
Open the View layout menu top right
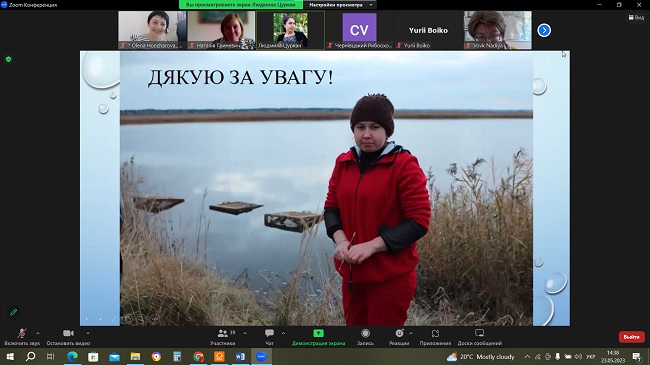click(x=636, y=17)
